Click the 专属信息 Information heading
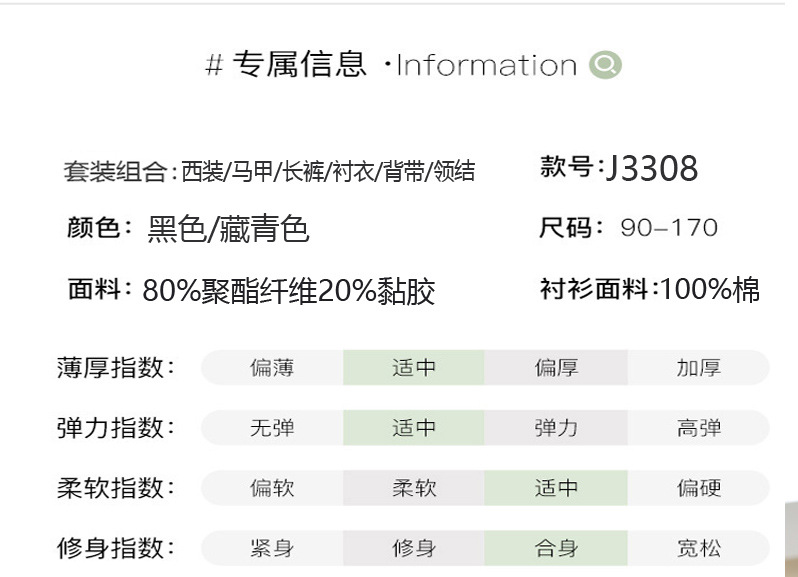The image size is (798, 577). pyautogui.click(x=391, y=66)
